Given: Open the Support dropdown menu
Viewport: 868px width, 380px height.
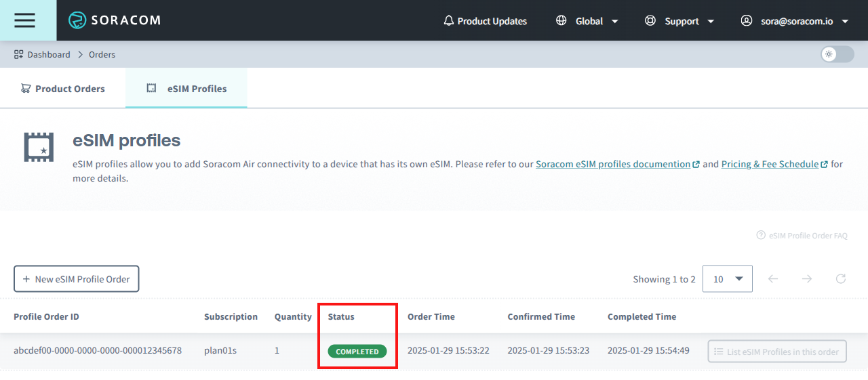Looking at the screenshot, I should pos(679,21).
